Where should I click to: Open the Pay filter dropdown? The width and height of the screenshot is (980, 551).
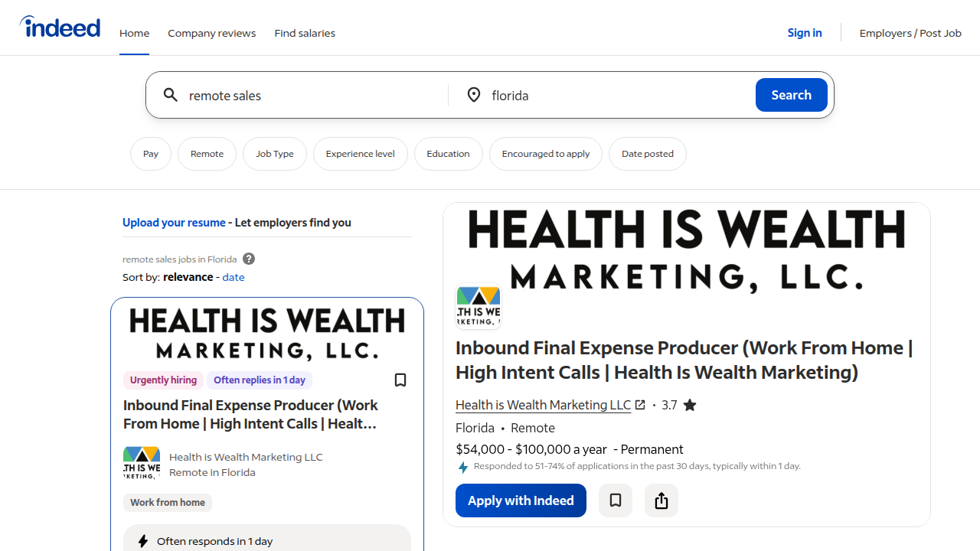(x=151, y=154)
